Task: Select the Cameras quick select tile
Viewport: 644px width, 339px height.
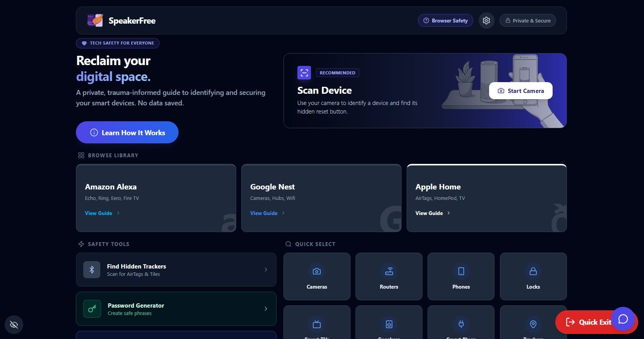Action: pos(317,276)
